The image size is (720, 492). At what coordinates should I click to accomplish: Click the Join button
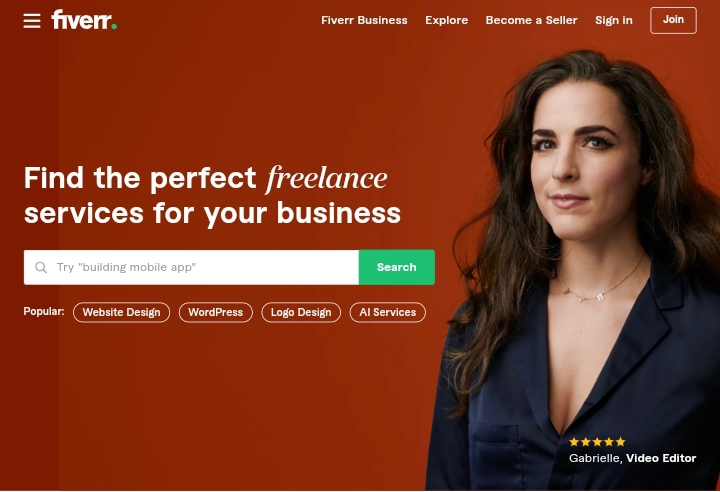[673, 20]
